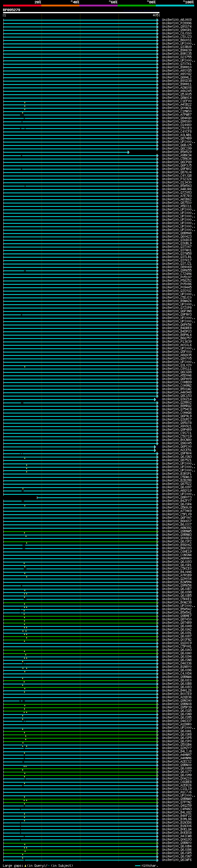Click the short alignment bar for UniRef100_B5A529

click(x=66, y=152)
